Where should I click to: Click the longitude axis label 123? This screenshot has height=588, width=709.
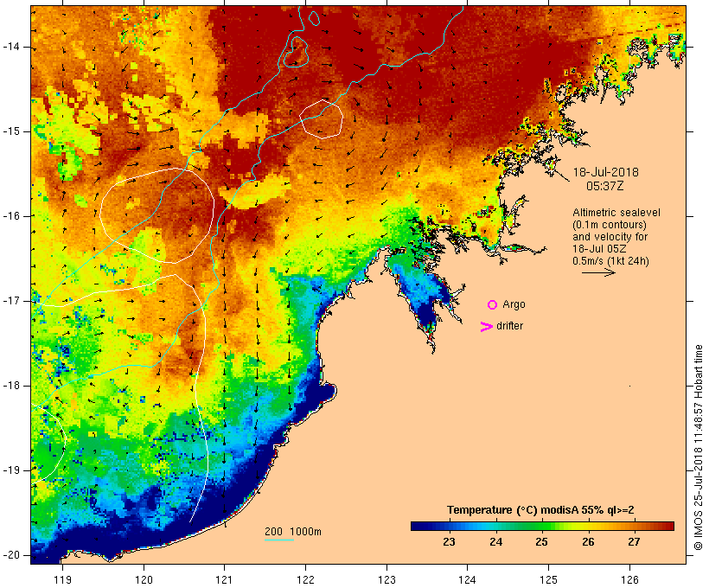(x=386, y=579)
